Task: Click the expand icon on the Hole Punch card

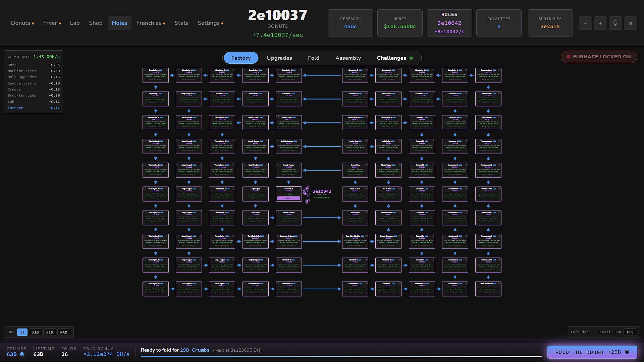Action: 300,188
